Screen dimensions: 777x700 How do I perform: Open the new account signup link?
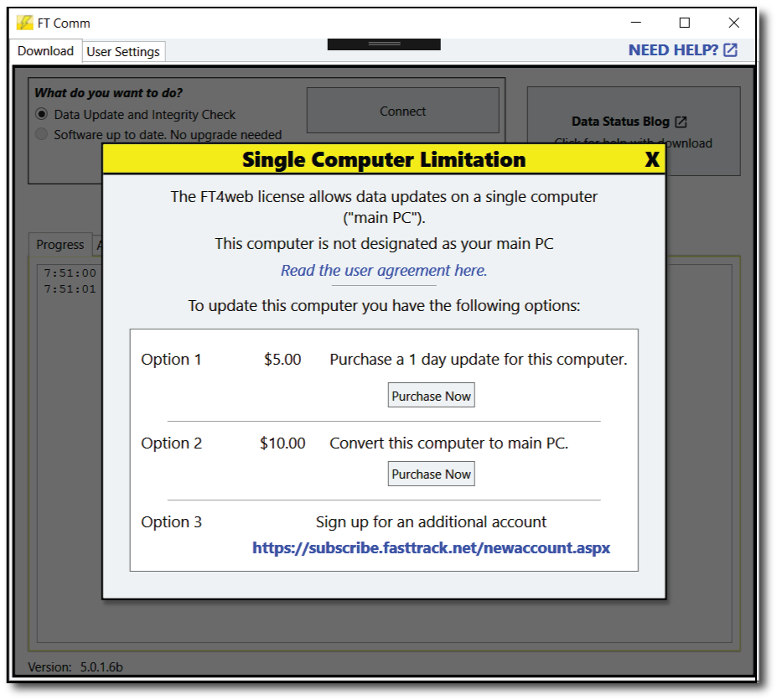[x=431, y=547]
